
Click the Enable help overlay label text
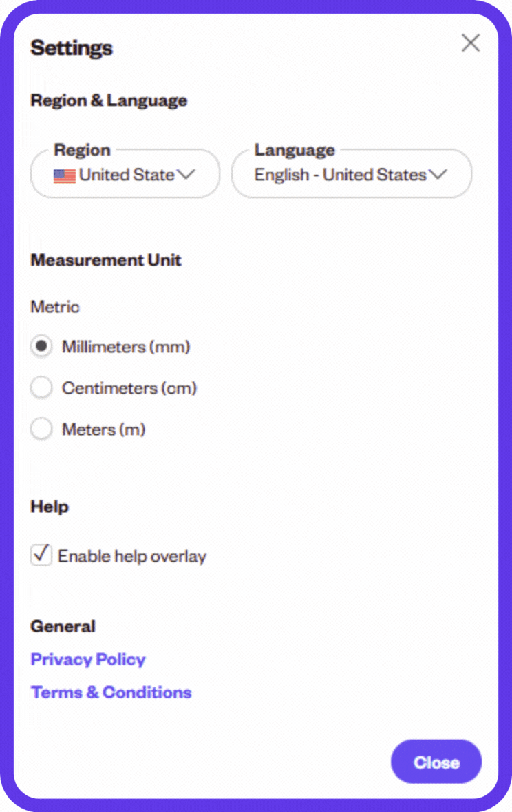[132, 556]
